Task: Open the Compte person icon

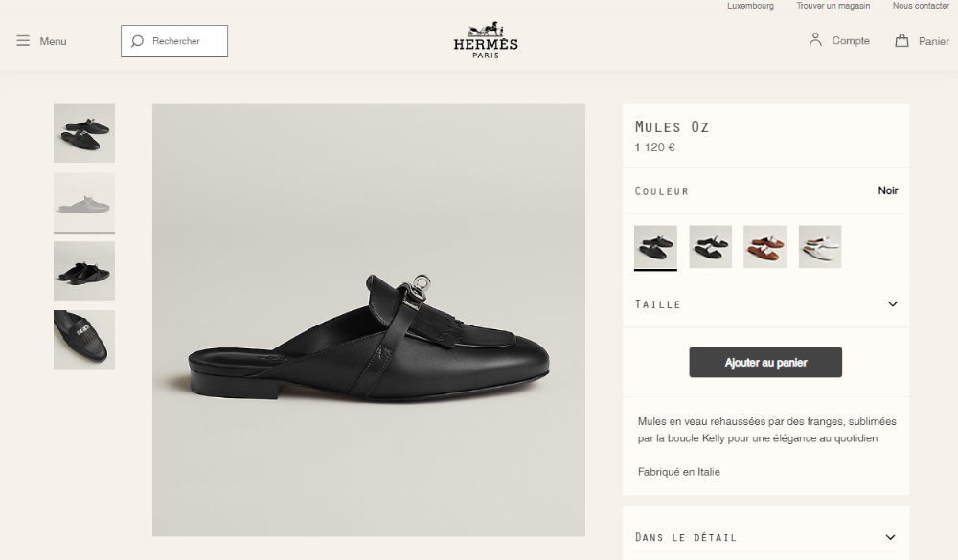Action: click(x=815, y=40)
